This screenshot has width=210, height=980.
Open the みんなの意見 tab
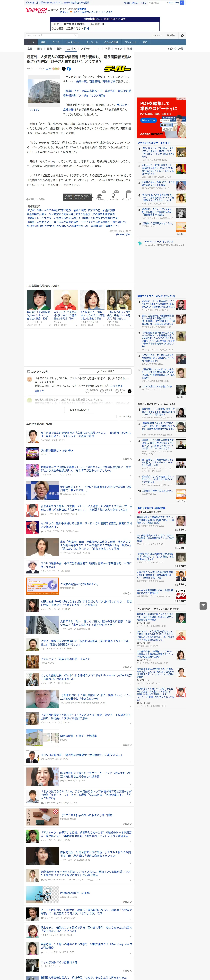[x=111, y=42]
